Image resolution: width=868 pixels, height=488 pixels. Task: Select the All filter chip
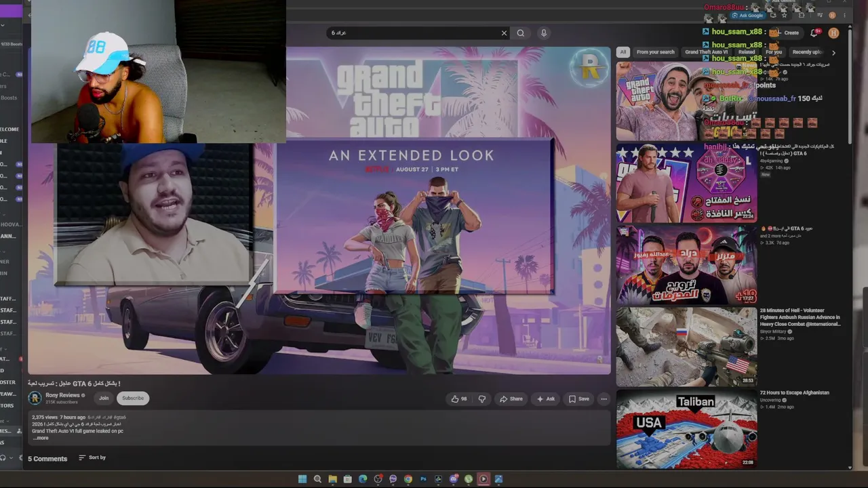coord(623,52)
